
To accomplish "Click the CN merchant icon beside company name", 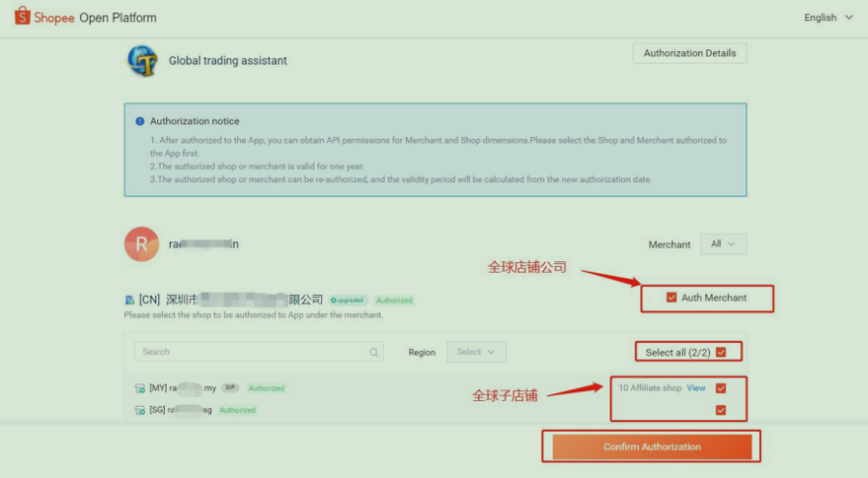I will coord(129,300).
